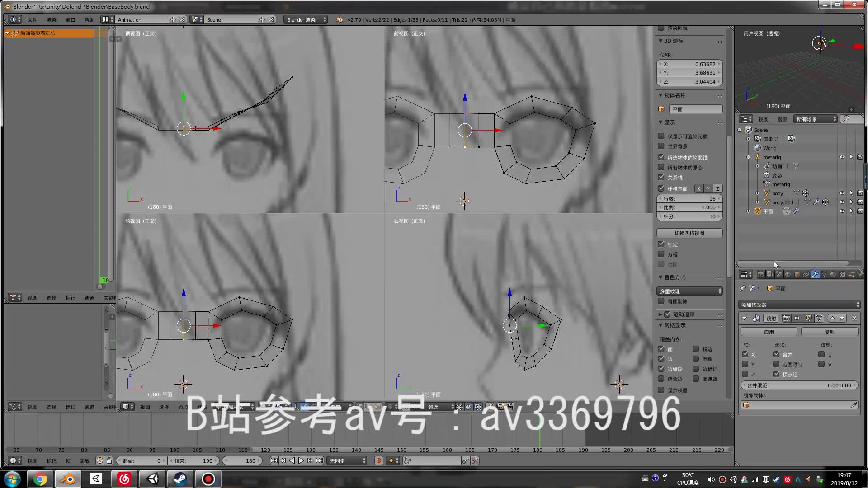The height and width of the screenshot is (488, 868).
Task: Open the mesh Data triangle properties tab
Action: click(x=824, y=274)
